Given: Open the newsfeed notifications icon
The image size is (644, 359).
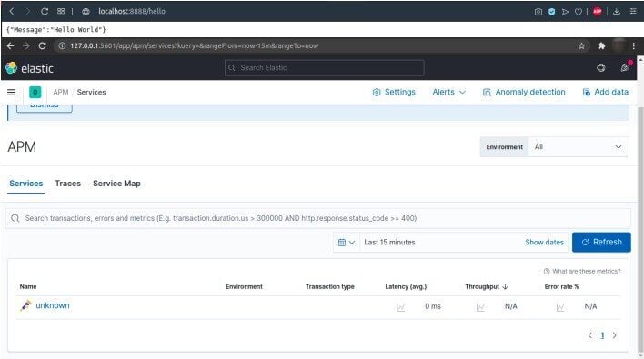Looking at the screenshot, I should click(626, 67).
